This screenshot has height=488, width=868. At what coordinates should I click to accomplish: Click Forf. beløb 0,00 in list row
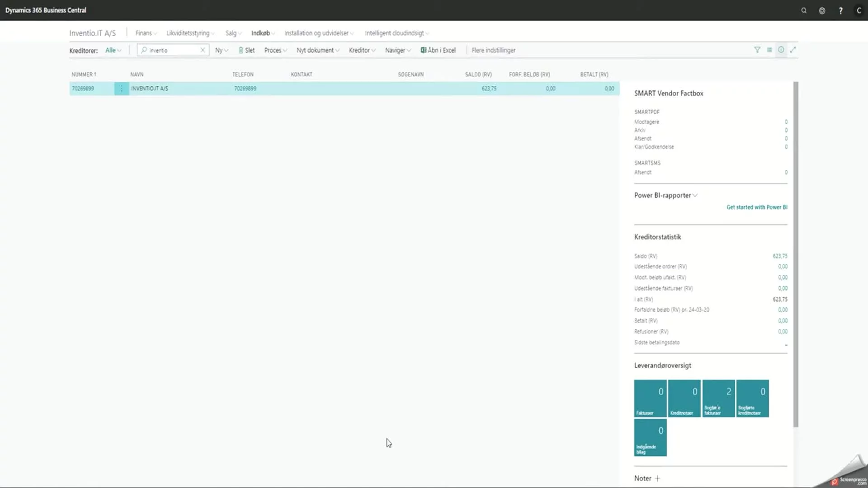pyautogui.click(x=550, y=89)
